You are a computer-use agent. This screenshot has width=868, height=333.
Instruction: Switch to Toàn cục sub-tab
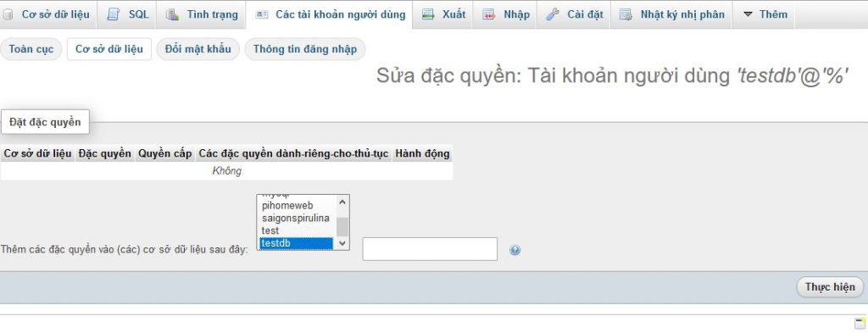pos(31,49)
